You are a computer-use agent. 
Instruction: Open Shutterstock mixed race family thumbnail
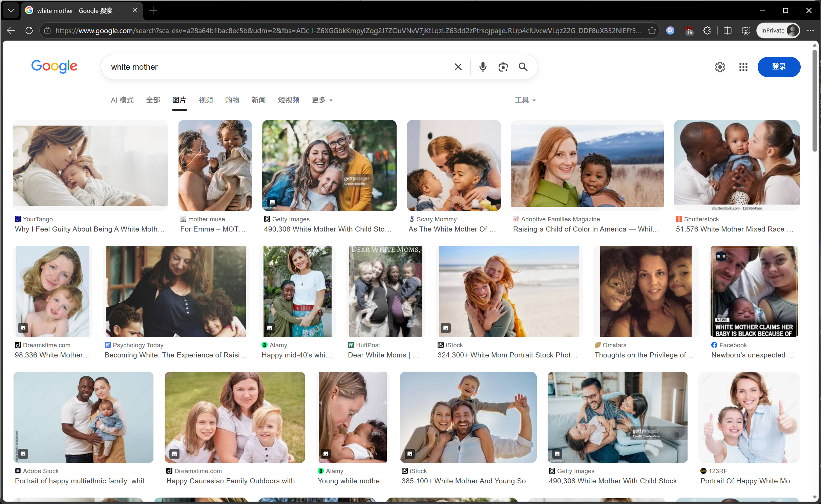(x=737, y=166)
